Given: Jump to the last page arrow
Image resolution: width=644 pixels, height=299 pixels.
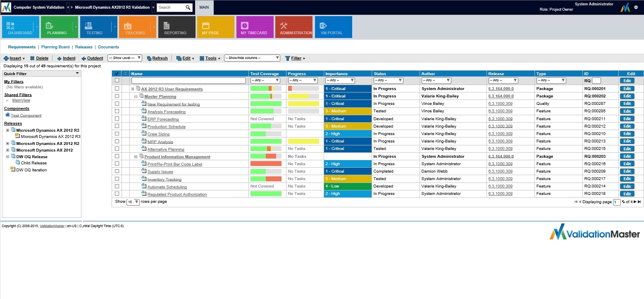Looking at the screenshot, I should point(639,202).
